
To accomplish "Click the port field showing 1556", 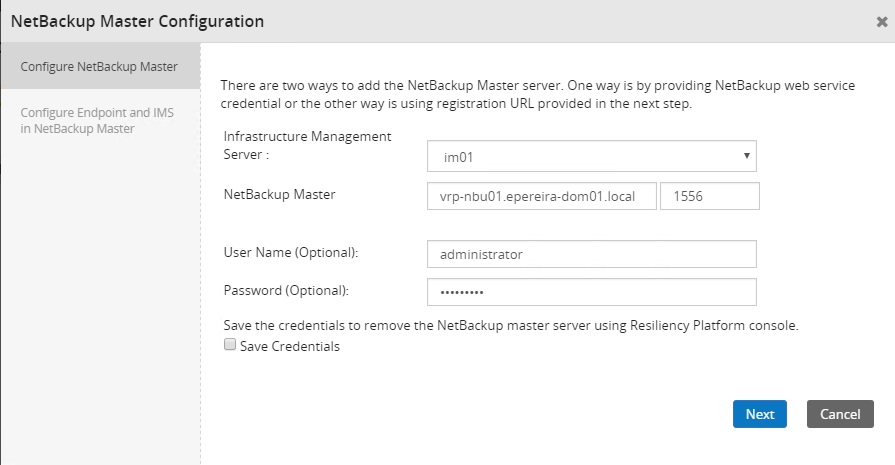I will 709,196.
